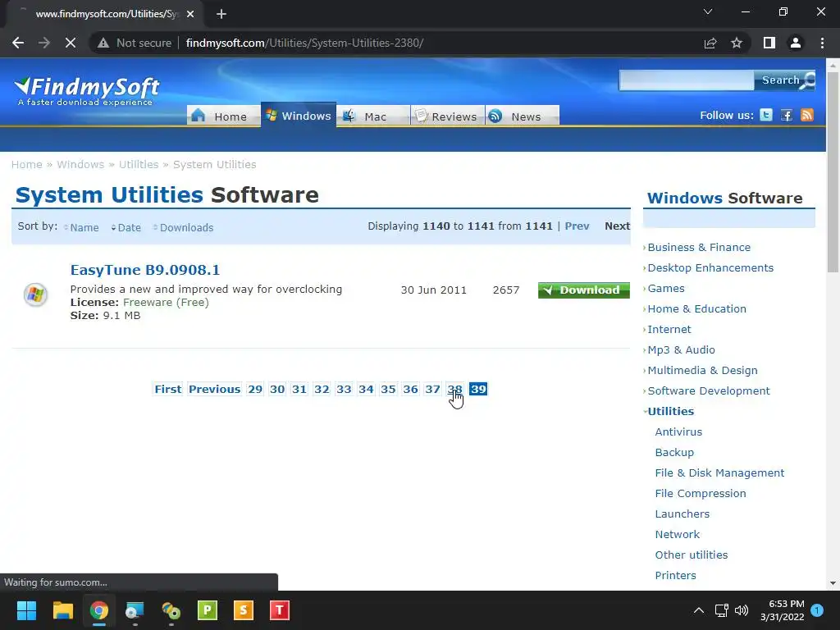Screen dimensions: 840x630
Task: Open the Reviews site tab
Action: tap(447, 116)
